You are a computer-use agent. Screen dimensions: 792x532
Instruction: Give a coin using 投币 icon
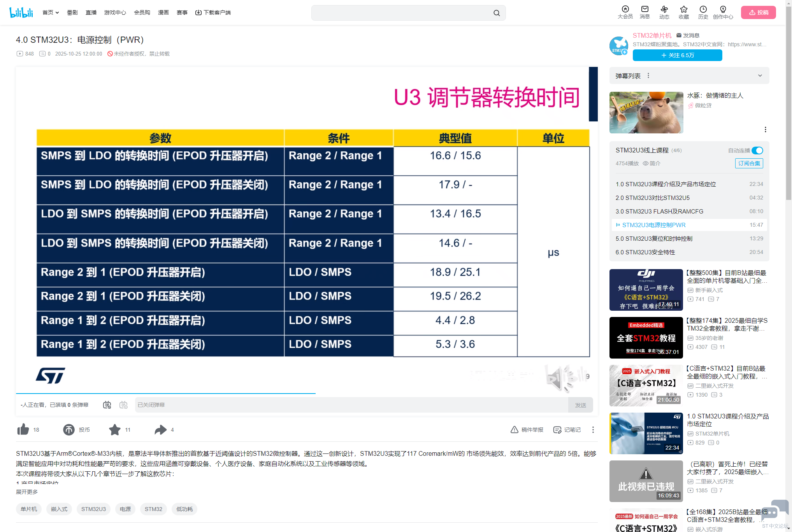click(x=69, y=430)
